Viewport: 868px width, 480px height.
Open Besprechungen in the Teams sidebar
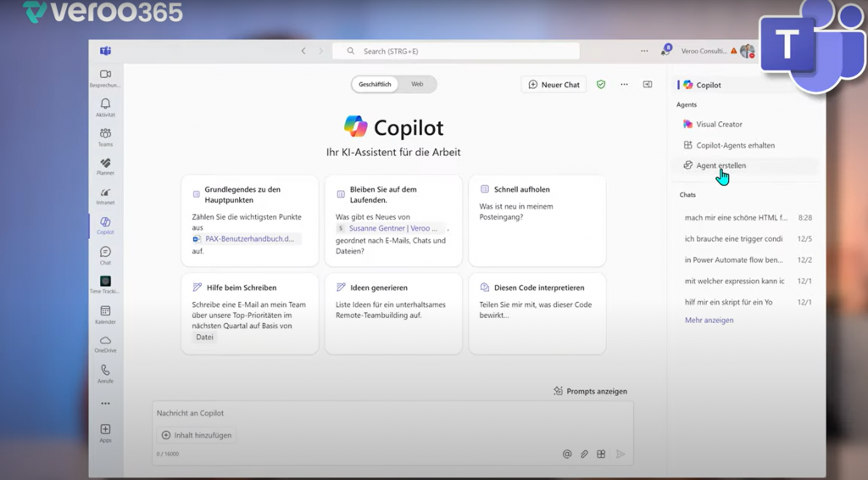coord(105,78)
